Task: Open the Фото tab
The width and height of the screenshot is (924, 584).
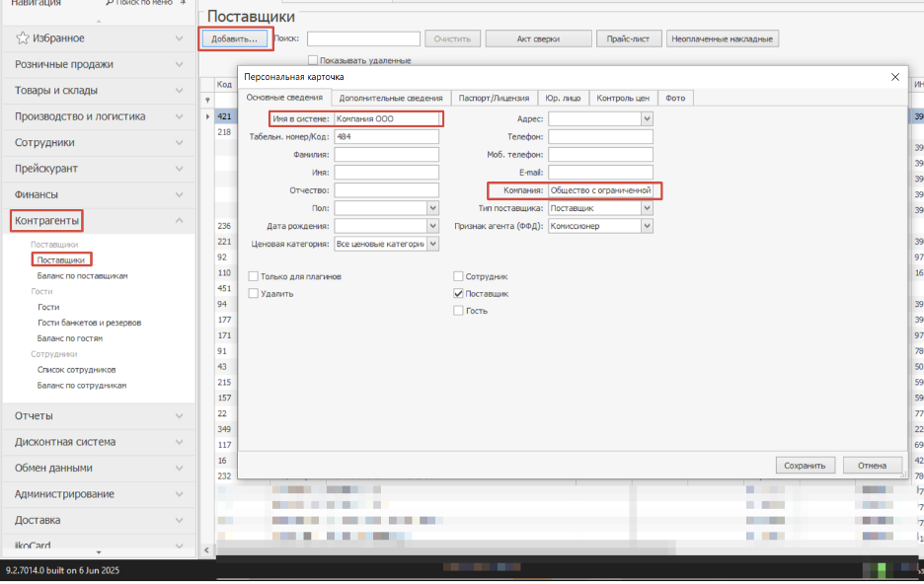Action: (x=675, y=99)
